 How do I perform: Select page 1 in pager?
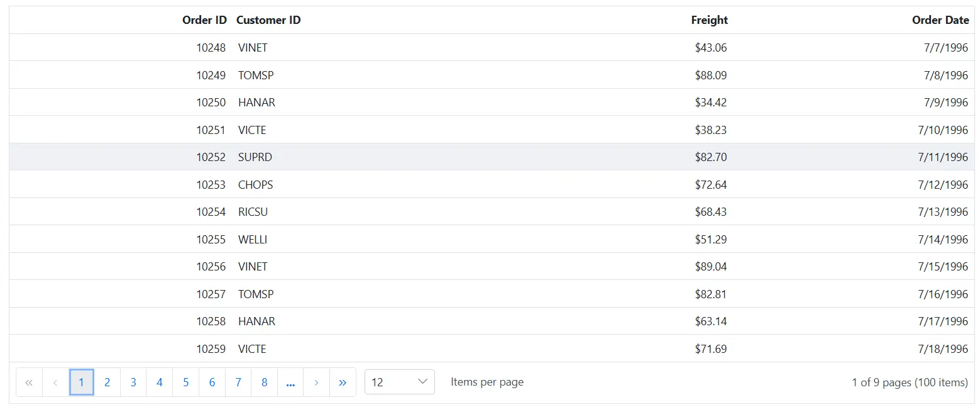pos(81,382)
